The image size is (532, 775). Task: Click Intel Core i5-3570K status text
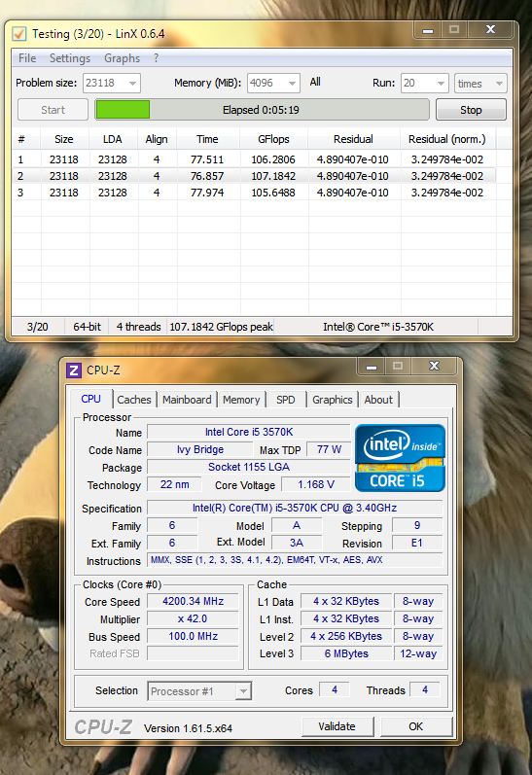pos(378,327)
